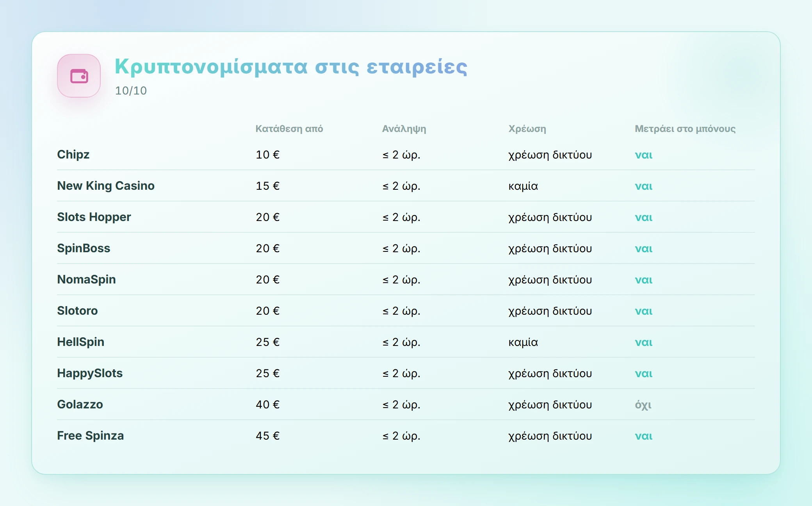812x506 pixels.
Task: Click the 20 € deposit for Slots Hopper
Action: pyautogui.click(x=268, y=217)
